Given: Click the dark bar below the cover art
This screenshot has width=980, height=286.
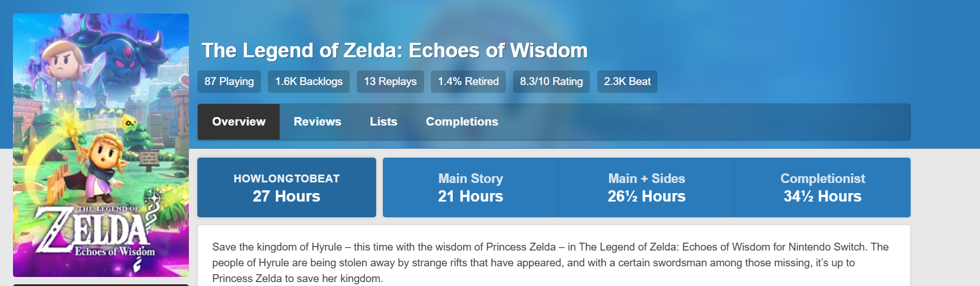Looking at the screenshot, I should coord(101,284).
